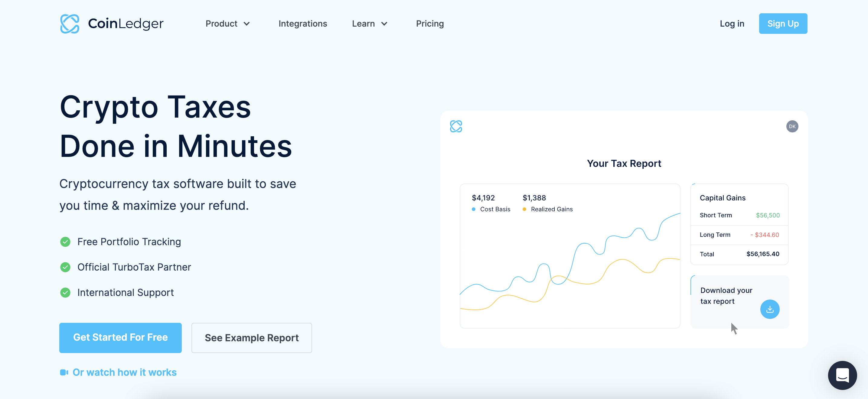Click the Total $56,165.40 value

click(762, 254)
